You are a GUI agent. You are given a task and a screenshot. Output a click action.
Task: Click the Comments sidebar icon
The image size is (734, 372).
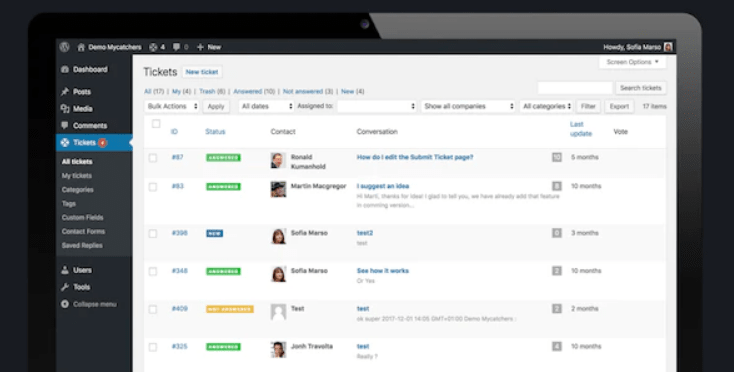(65, 125)
